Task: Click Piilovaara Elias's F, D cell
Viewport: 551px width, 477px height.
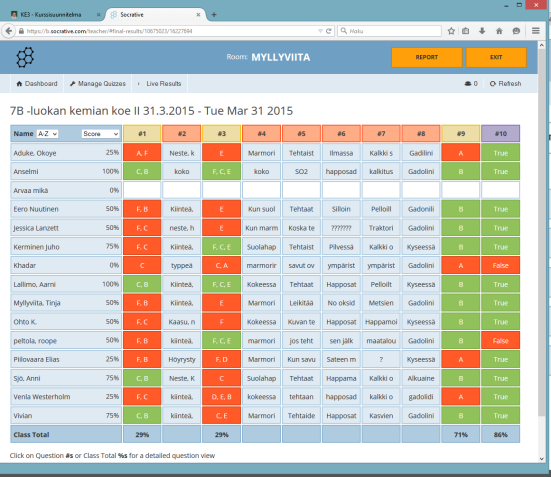Action: coord(221,359)
